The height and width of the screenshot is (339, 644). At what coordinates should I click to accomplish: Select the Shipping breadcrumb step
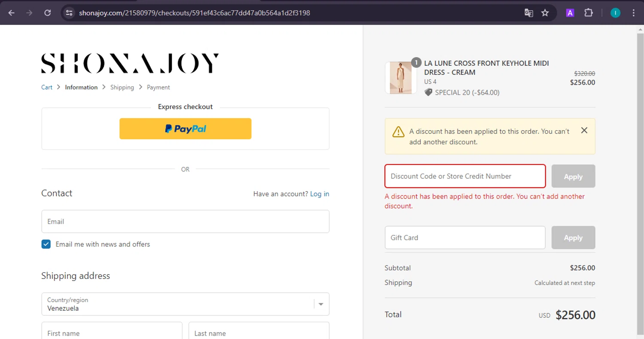[122, 87]
